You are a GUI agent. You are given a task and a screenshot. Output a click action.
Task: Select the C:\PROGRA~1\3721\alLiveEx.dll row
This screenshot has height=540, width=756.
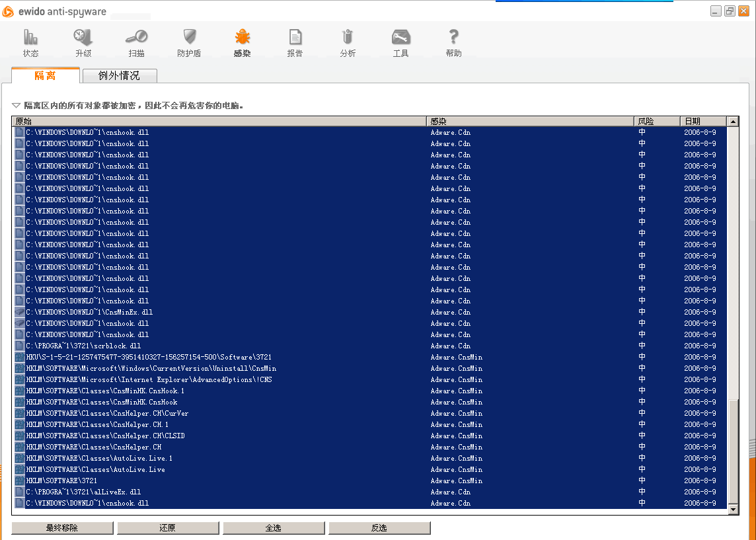click(370, 492)
